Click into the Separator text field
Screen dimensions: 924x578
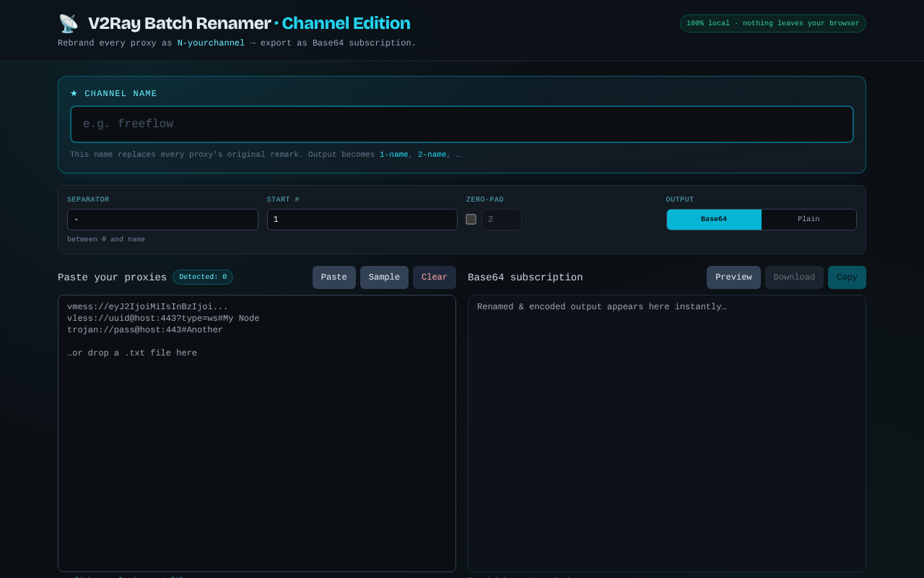click(x=162, y=220)
